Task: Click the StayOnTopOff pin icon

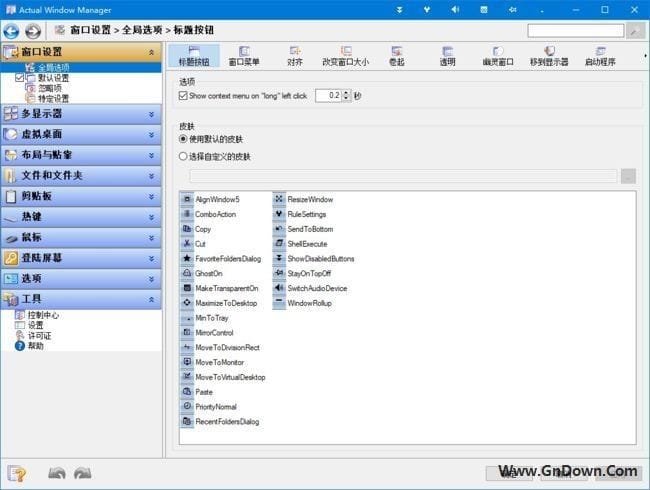Action: [279, 273]
